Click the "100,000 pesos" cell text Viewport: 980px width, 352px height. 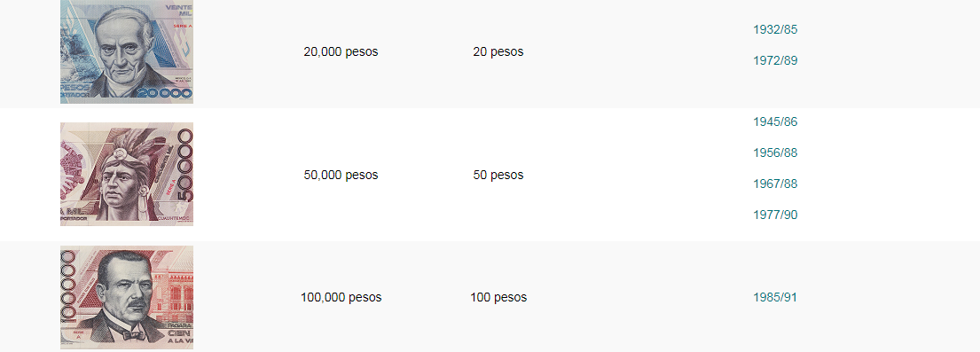click(x=341, y=298)
